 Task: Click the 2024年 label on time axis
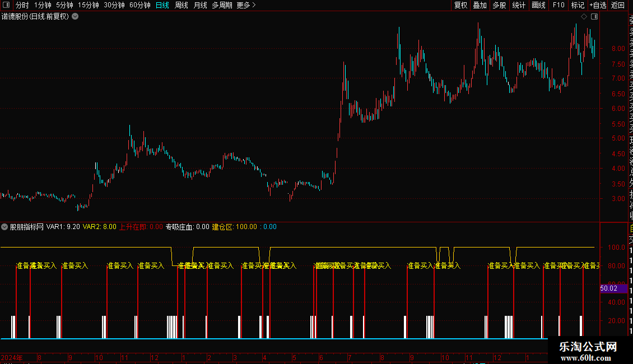tap(12, 357)
